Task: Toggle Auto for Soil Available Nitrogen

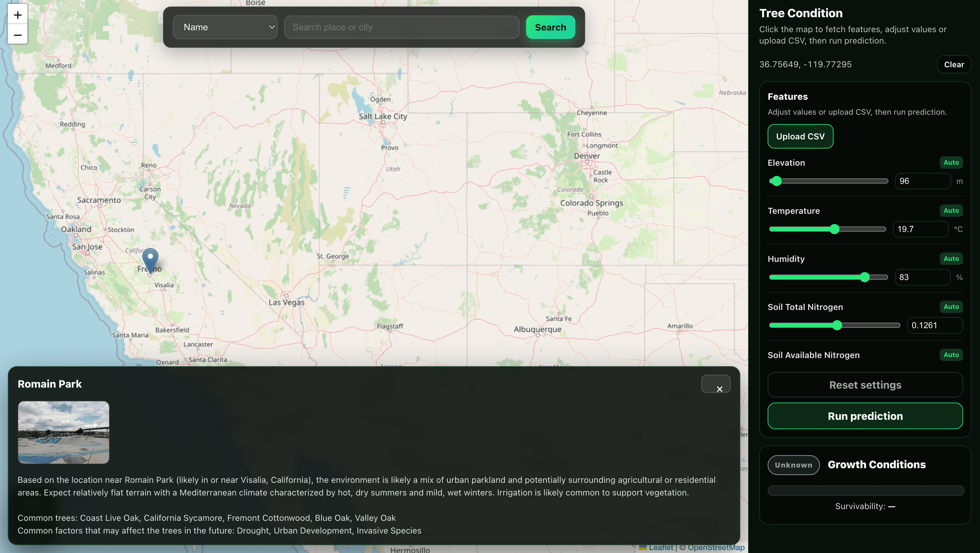Action: 951,355
